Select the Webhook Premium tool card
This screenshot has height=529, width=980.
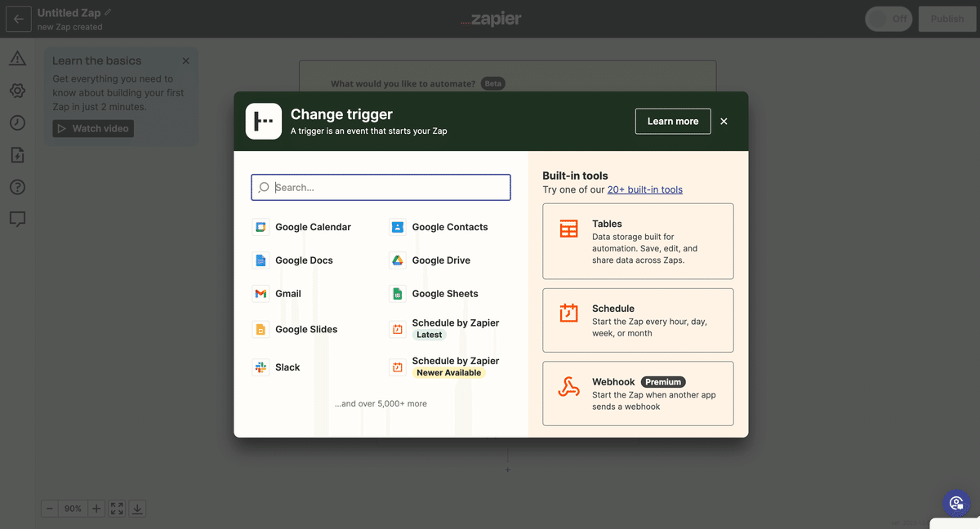click(638, 393)
